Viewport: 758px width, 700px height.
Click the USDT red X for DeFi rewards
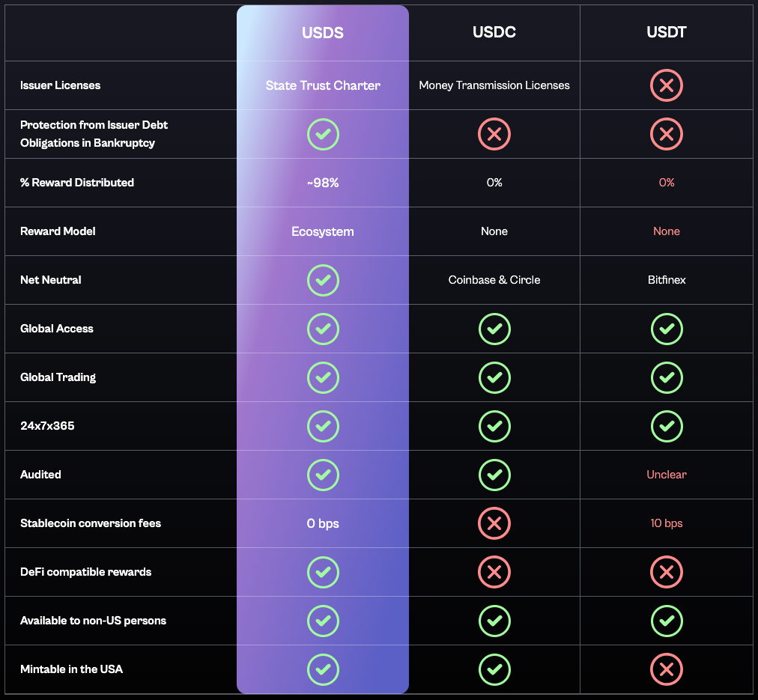(x=666, y=572)
